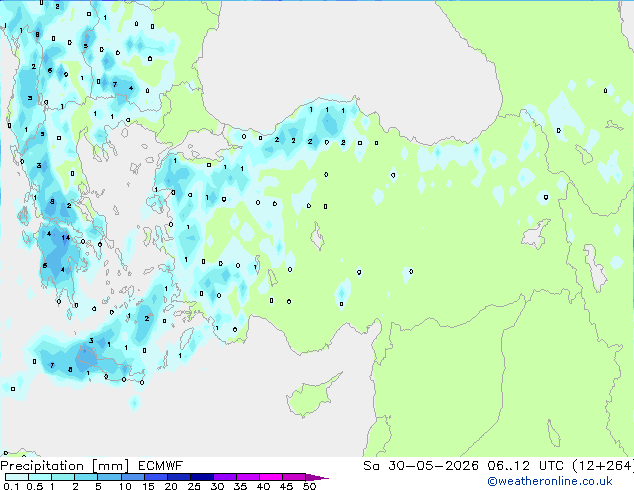Pick the 40–45 mm magenta legend box
This screenshot has height=490, width=634.
tap(271, 477)
